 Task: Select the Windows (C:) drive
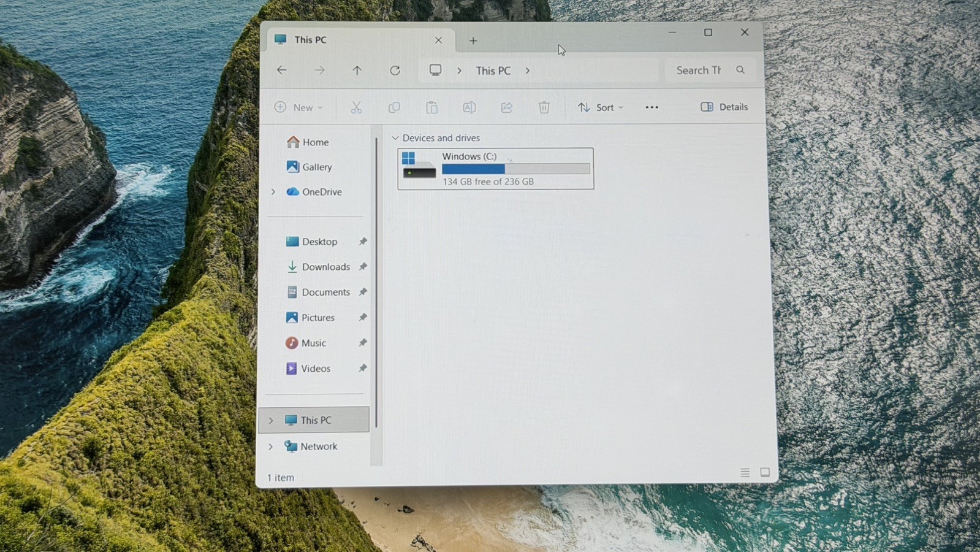pyautogui.click(x=496, y=169)
